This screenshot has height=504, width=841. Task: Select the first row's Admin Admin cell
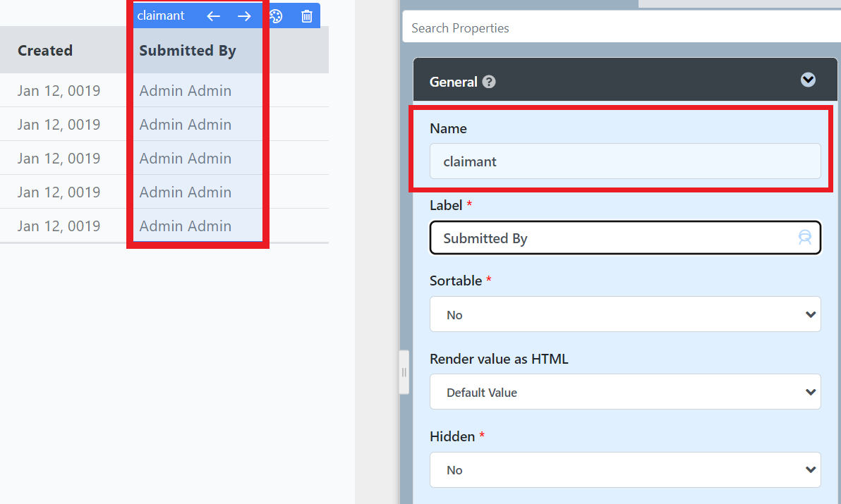(186, 91)
